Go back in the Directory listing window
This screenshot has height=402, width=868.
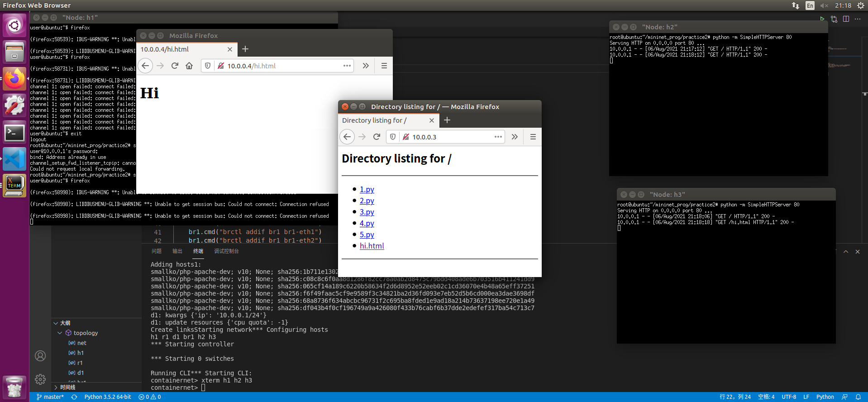point(347,137)
